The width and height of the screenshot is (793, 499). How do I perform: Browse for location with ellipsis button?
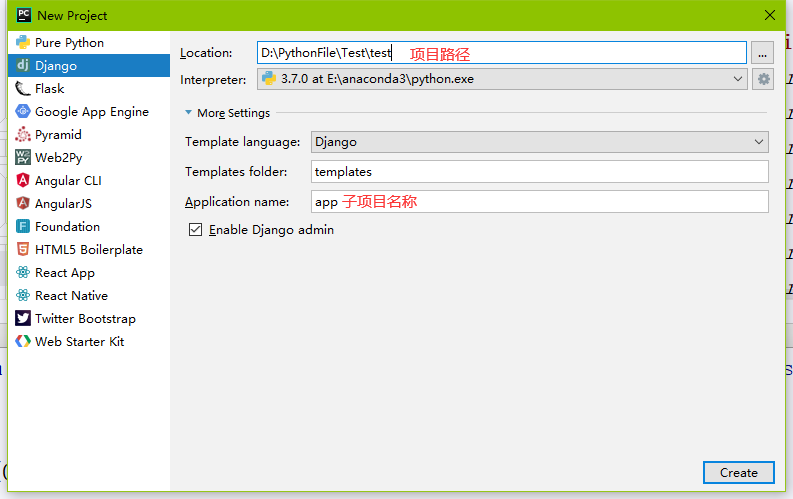coord(762,53)
